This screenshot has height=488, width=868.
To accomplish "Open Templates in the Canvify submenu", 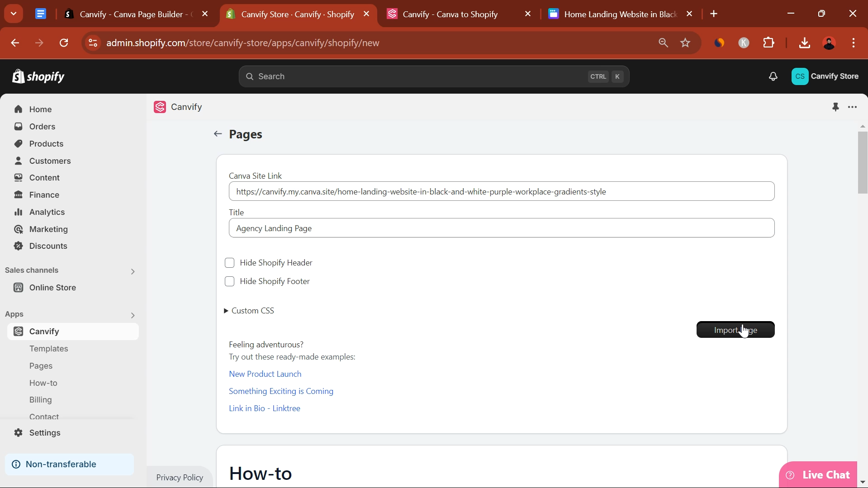I will point(49,349).
